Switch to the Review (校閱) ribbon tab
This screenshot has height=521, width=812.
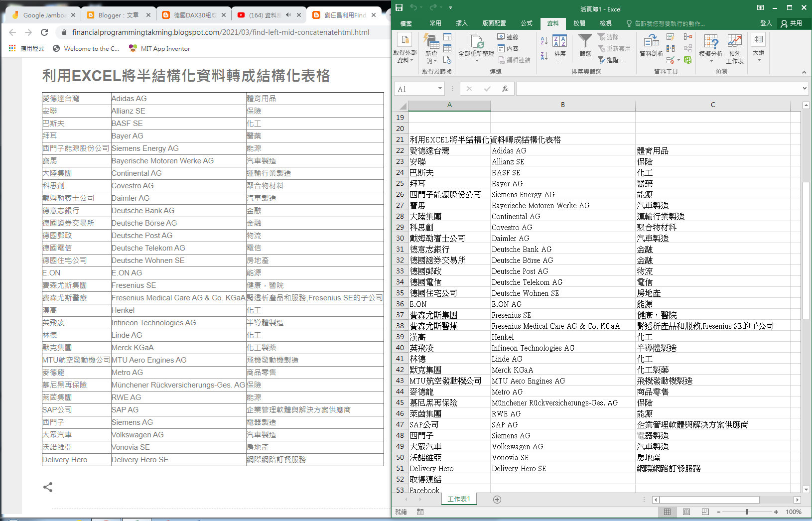(579, 23)
